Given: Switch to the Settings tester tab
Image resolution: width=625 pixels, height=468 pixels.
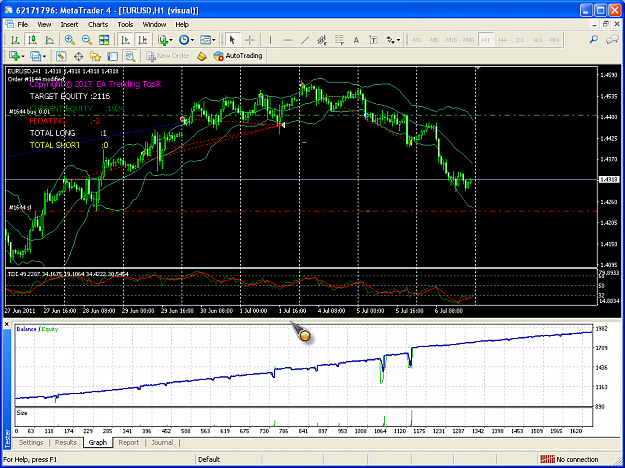Looking at the screenshot, I should click(x=31, y=442).
